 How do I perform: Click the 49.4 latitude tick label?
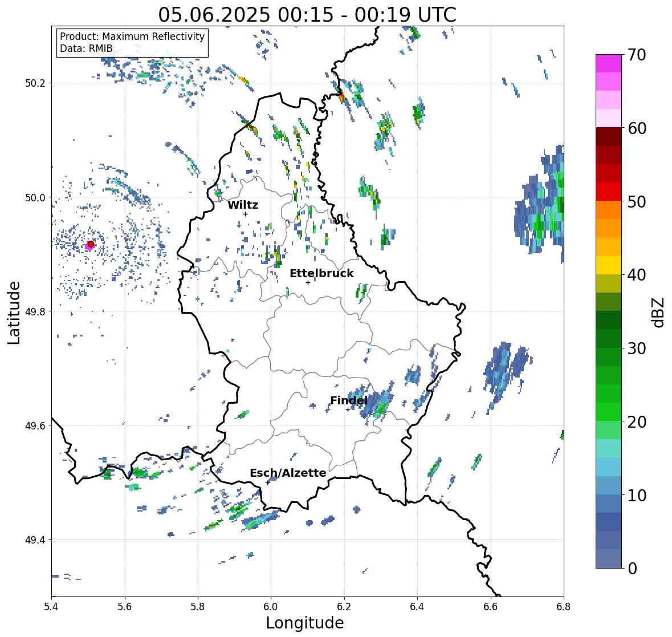pyautogui.click(x=35, y=540)
